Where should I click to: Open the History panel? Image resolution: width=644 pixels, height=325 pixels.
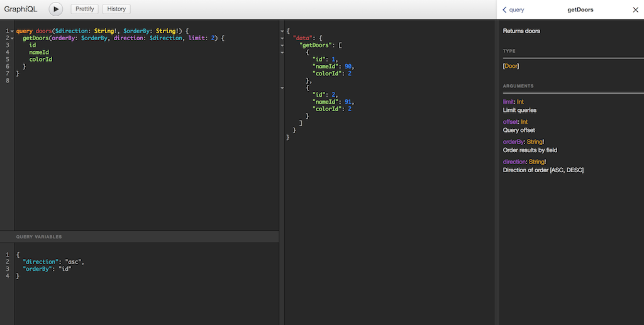pos(116,9)
